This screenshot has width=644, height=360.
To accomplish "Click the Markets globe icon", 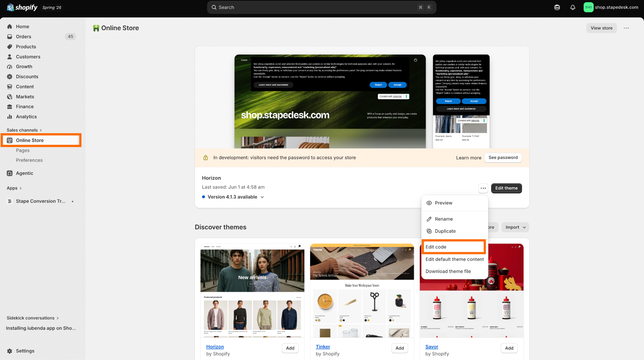I will pyautogui.click(x=10, y=97).
